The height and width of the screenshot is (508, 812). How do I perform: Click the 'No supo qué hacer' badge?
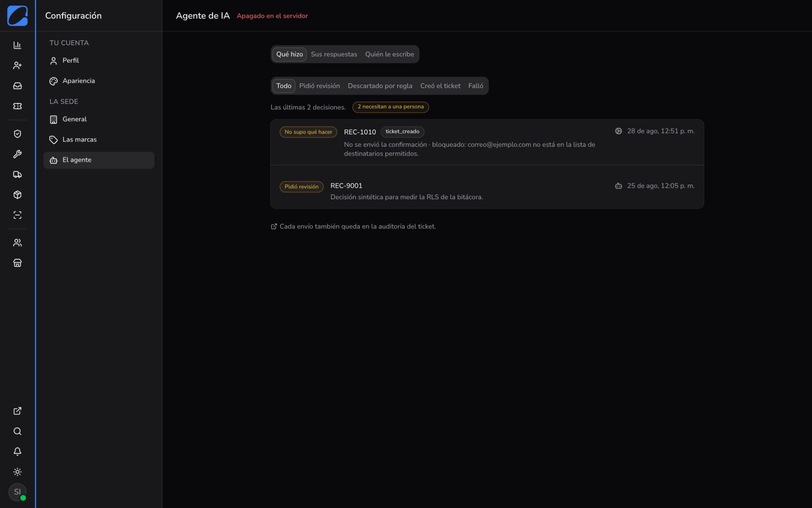309,132
